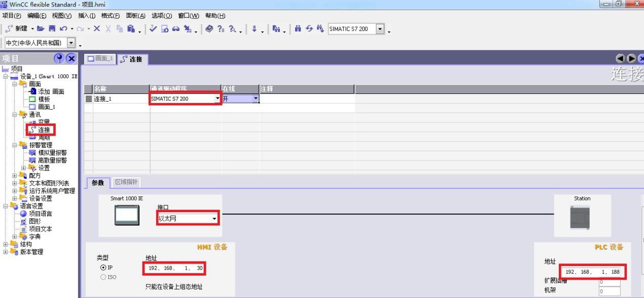Select 模拟量报警 tree item

pos(52,152)
